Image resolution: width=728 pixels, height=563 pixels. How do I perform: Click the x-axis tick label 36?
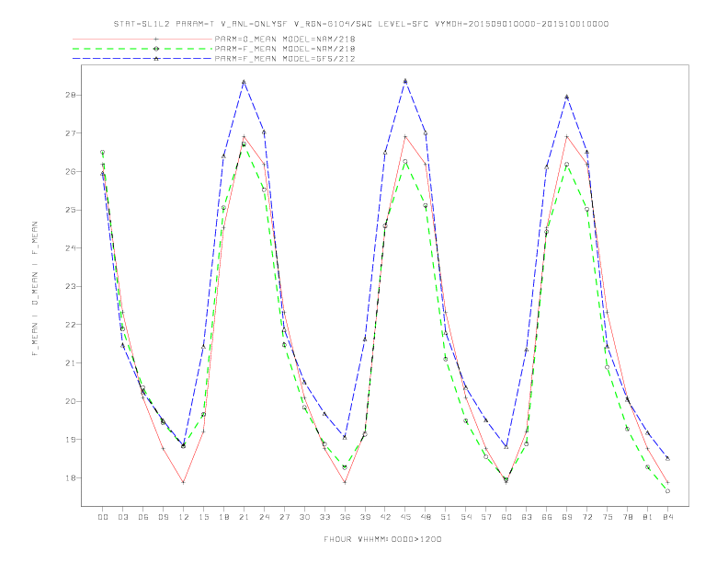(345, 517)
